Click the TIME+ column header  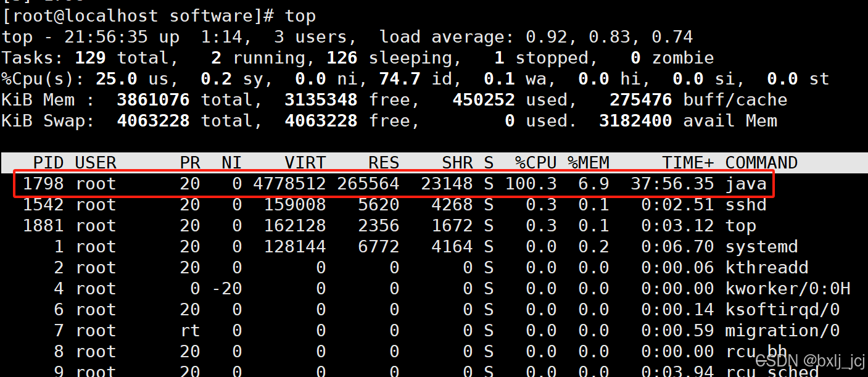687,162
